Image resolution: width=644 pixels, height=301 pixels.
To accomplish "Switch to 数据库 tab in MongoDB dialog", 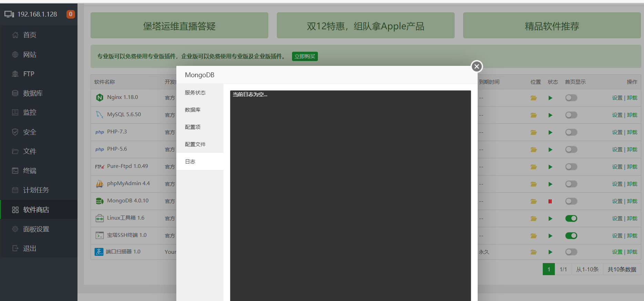I will tap(200, 110).
